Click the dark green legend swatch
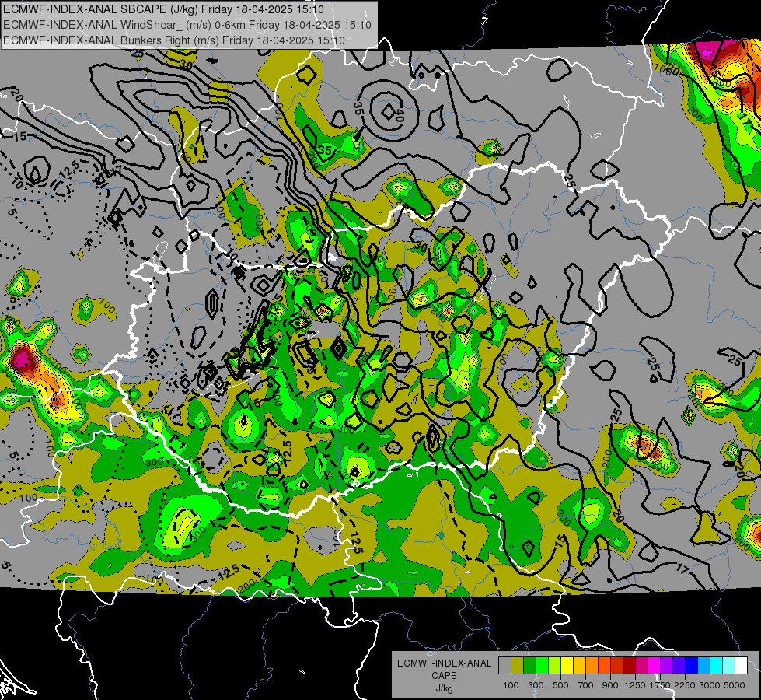The image size is (761, 700). pyautogui.click(x=529, y=665)
